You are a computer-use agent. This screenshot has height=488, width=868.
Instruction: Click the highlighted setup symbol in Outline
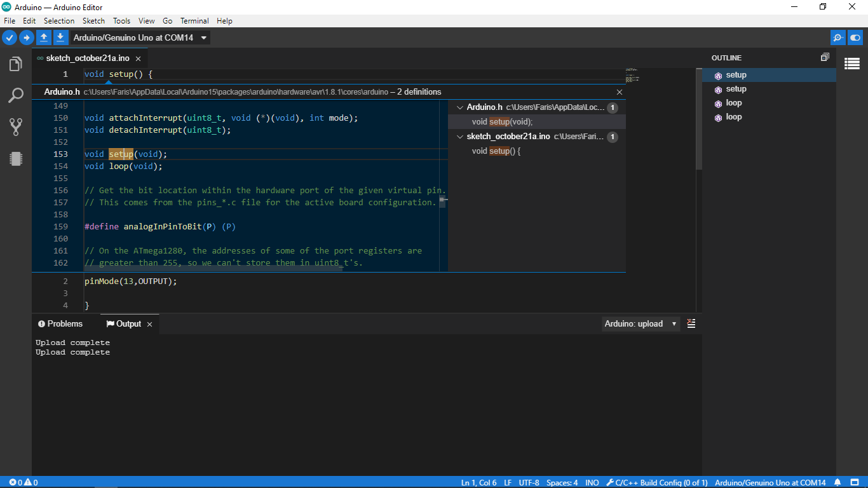click(769, 75)
